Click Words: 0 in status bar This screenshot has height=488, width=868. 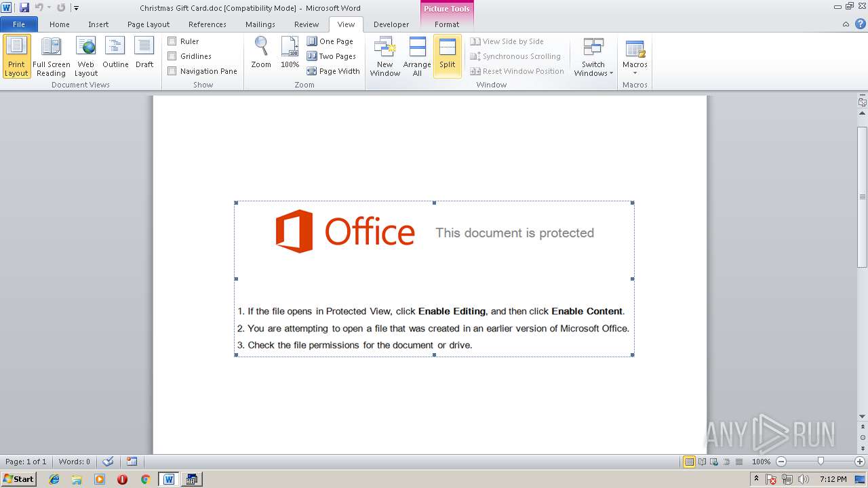(75, 462)
